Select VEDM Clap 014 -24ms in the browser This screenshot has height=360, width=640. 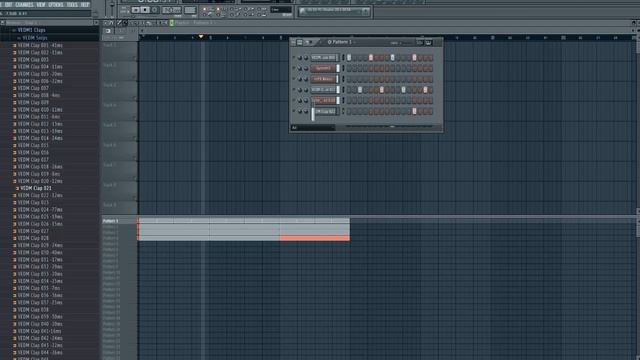[40, 138]
